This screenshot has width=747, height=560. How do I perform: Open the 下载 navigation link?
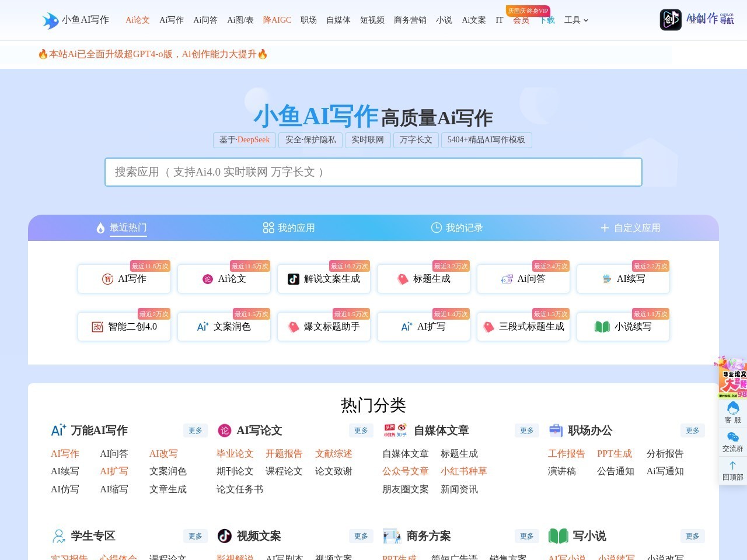[547, 20]
